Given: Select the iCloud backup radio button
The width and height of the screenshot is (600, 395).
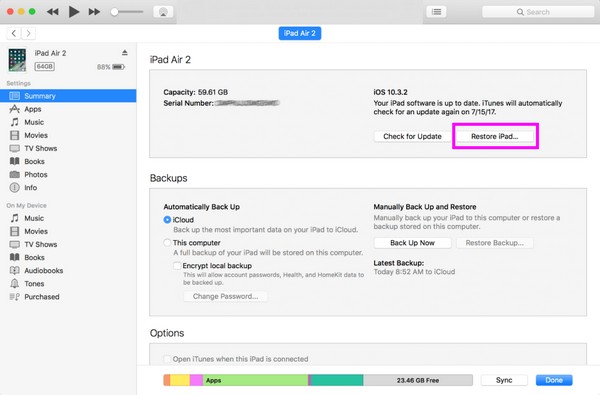Looking at the screenshot, I should 167,220.
